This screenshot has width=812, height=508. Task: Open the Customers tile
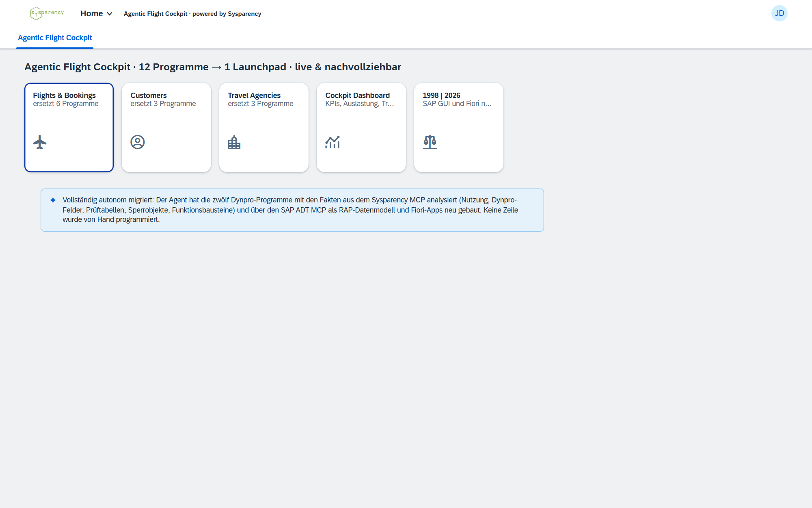(x=166, y=128)
